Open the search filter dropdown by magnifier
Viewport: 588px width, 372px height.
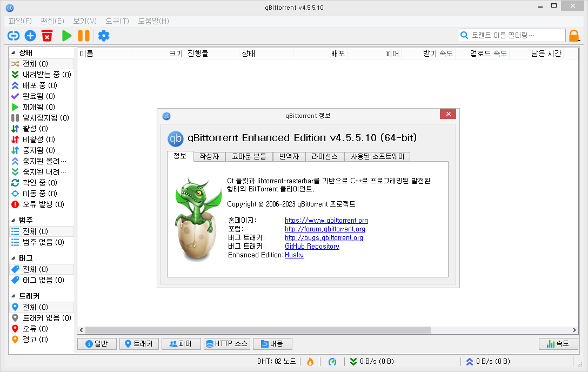tap(464, 35)
